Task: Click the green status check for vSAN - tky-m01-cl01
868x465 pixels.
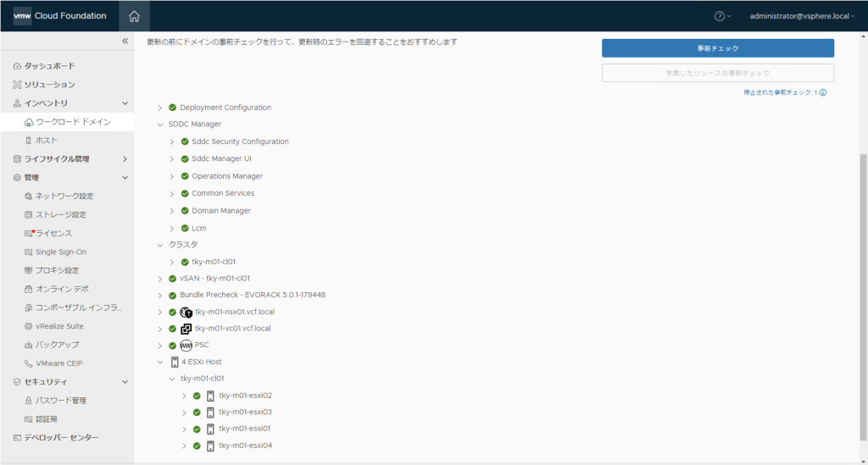Action: pos(173,279)
